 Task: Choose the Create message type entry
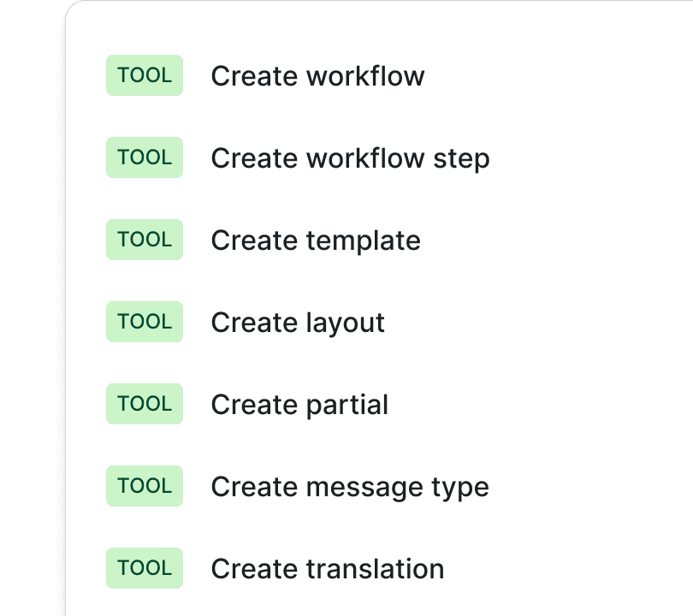pyautogui.click(x=349, y=486)
